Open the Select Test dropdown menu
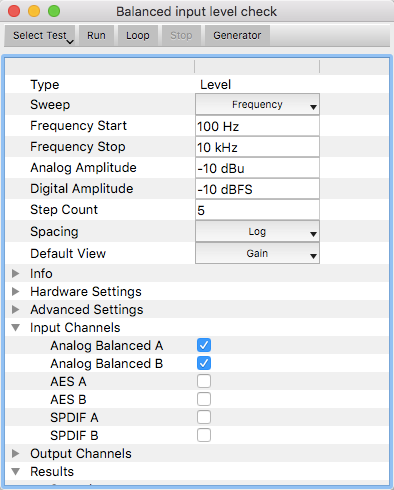The image size is (394, 490). [x=40, y=35]
